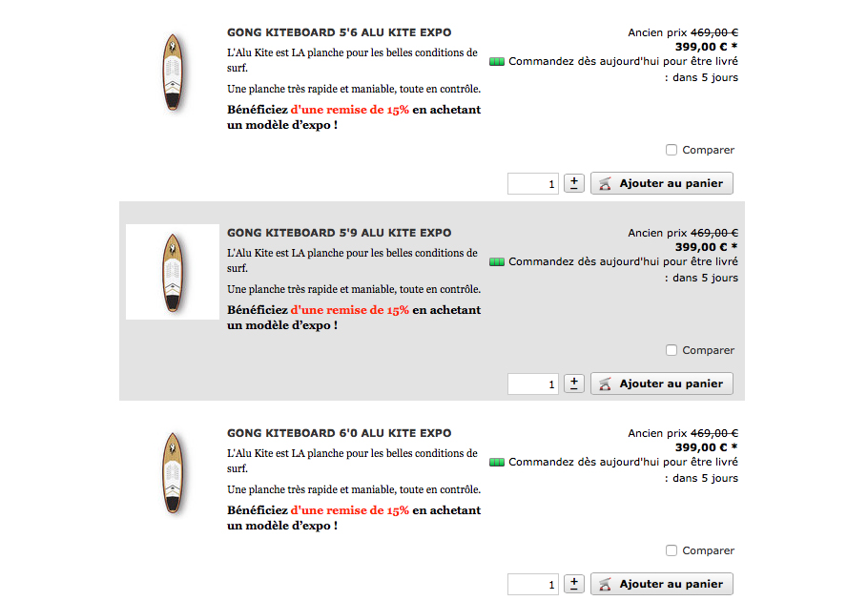The height and width of the screenshot is (601, 868).
Task: Open the 6'0 Alu Kite board thumbnail
Action: [x=173, y=473]
